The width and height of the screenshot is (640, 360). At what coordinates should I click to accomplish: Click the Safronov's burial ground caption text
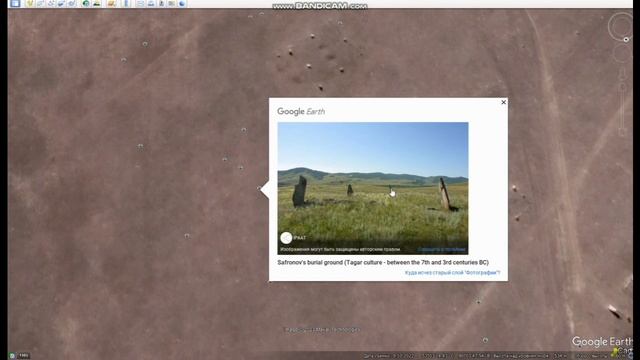(x=383, y=262)
